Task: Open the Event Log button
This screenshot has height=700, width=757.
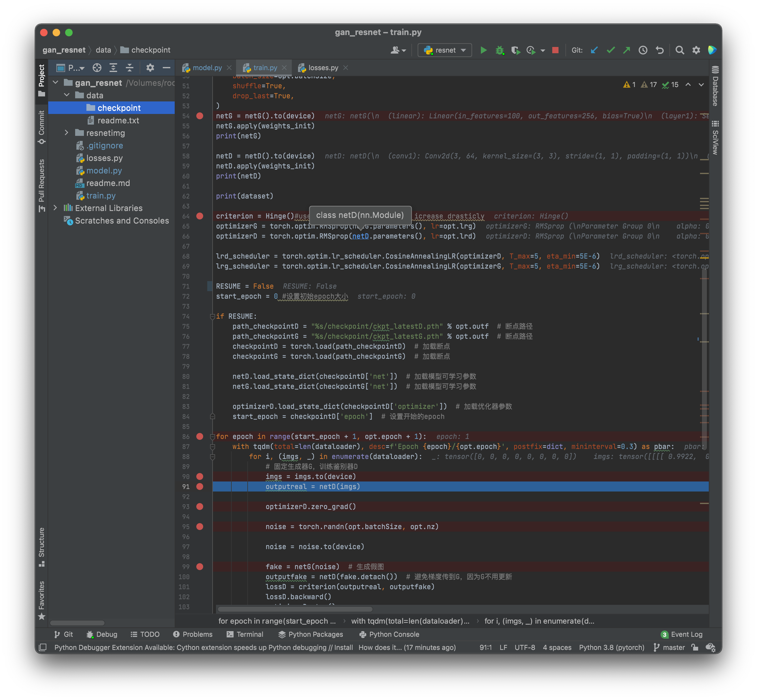Action: (682, 634)
